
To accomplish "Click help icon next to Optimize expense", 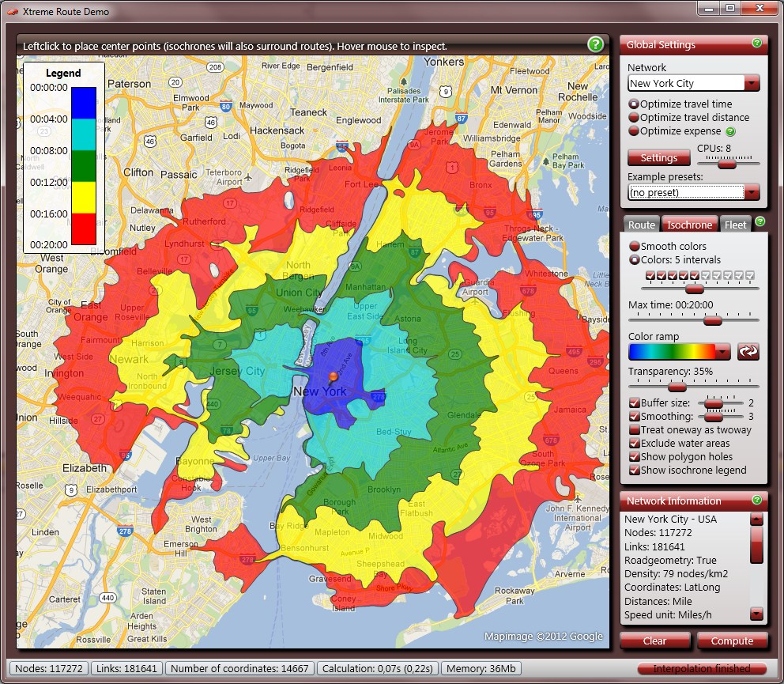I will click(x=730, y=131).
